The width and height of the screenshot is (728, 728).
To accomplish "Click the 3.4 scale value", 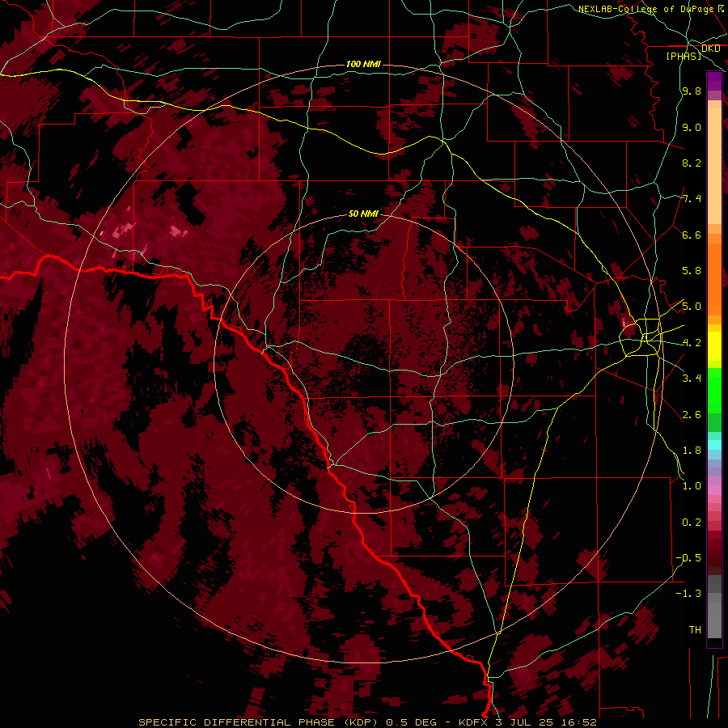I will 692,379.
